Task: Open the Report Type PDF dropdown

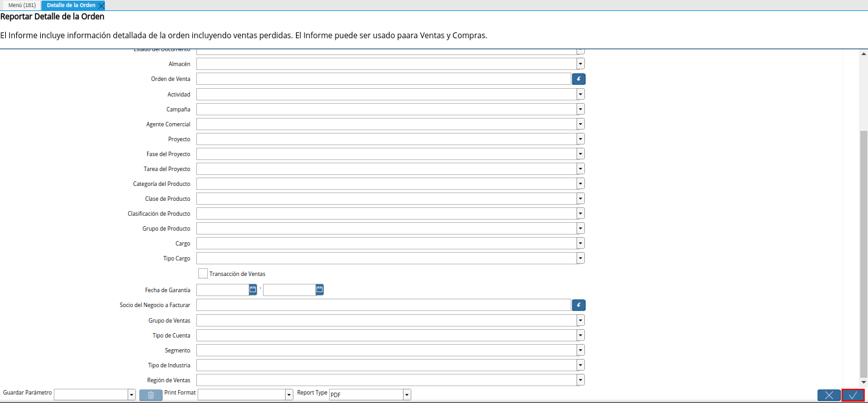Action: [407, 395]
